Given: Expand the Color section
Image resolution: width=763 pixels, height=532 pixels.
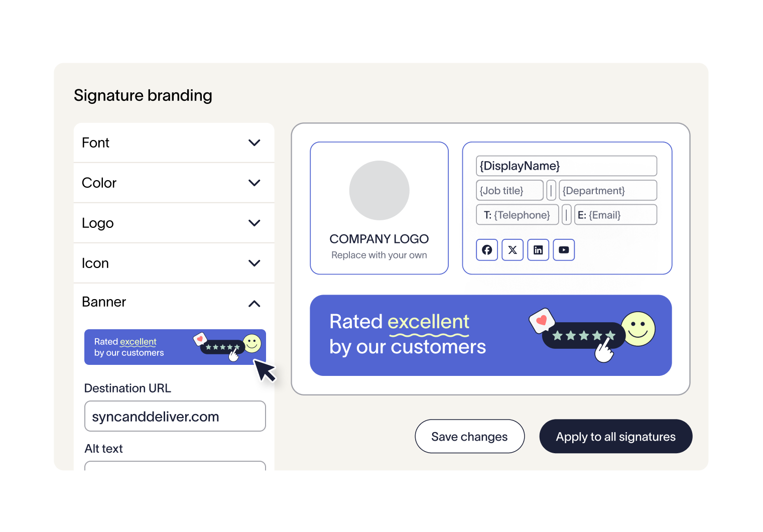Looking at the screenshot, I should (x=255, y=183).
